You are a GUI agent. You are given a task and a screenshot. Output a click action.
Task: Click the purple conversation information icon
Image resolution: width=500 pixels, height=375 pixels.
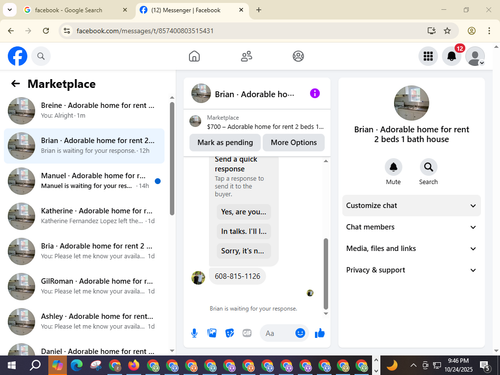(315, 93)
